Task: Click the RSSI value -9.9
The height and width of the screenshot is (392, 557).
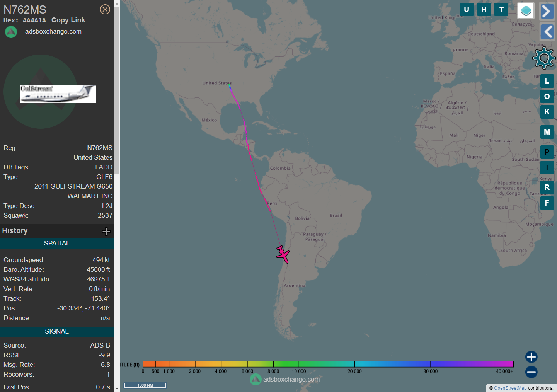Action: [x=105, y=355]
